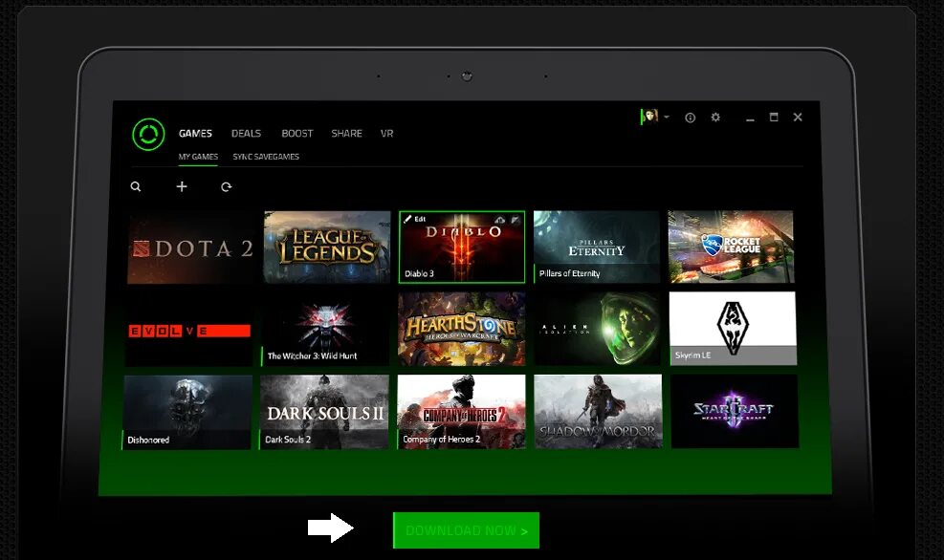This screenshot has width=944, height=560.
Task: Add a game with the plus icon
Action: [x=182, y=186]
